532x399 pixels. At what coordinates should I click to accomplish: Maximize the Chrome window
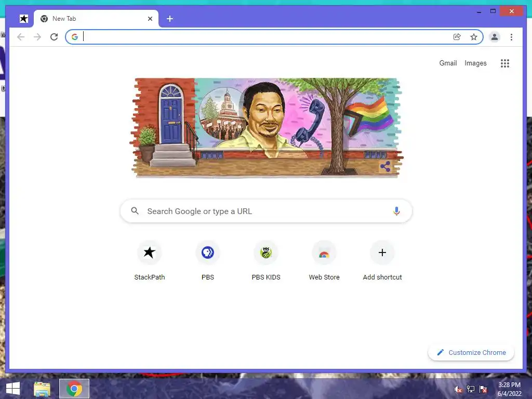click(x=493, y=11)
